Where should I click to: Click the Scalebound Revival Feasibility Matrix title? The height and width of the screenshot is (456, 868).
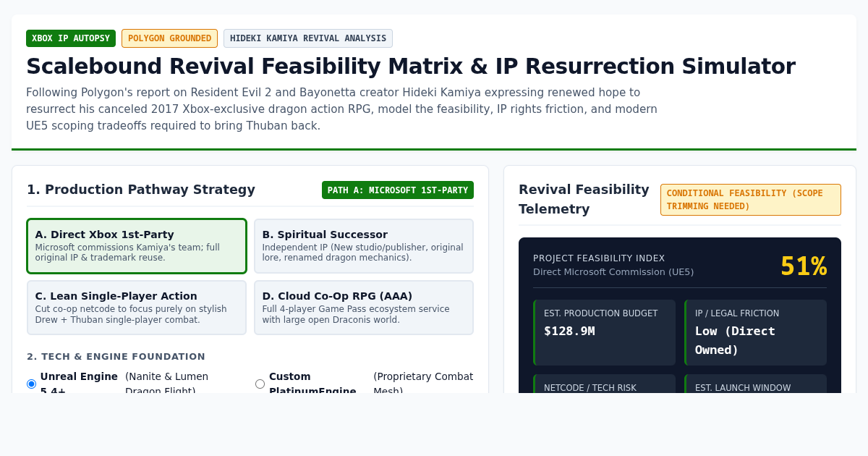[411, 66]
